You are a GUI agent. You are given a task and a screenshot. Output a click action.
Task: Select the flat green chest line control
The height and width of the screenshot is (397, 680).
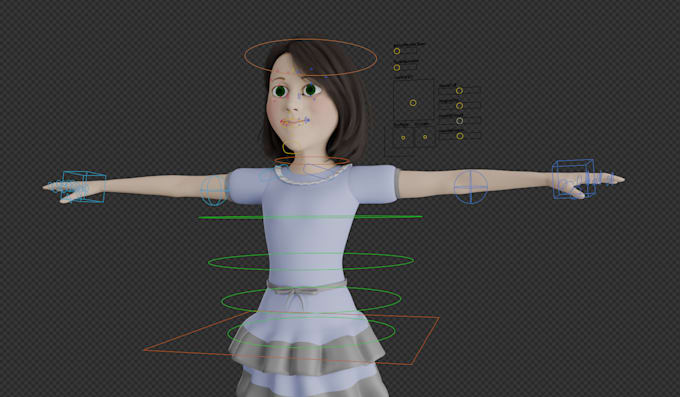point(311,217)
